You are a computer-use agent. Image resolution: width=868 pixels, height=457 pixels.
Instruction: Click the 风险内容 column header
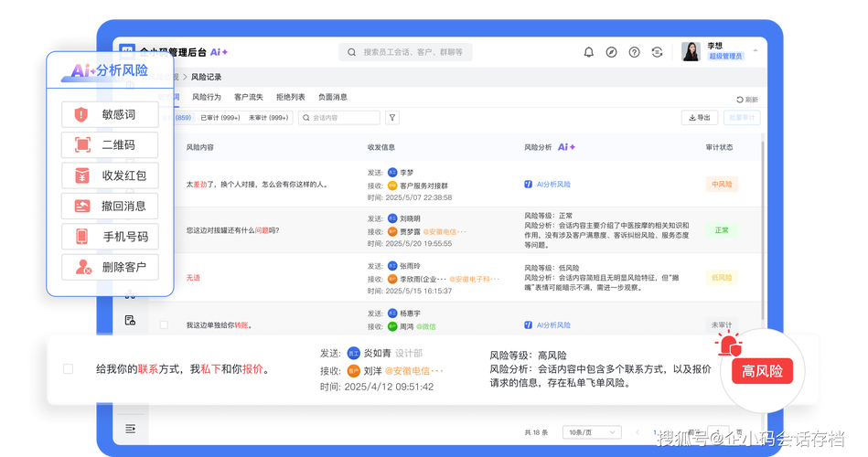pyautogui.click(x=199, y=147)
